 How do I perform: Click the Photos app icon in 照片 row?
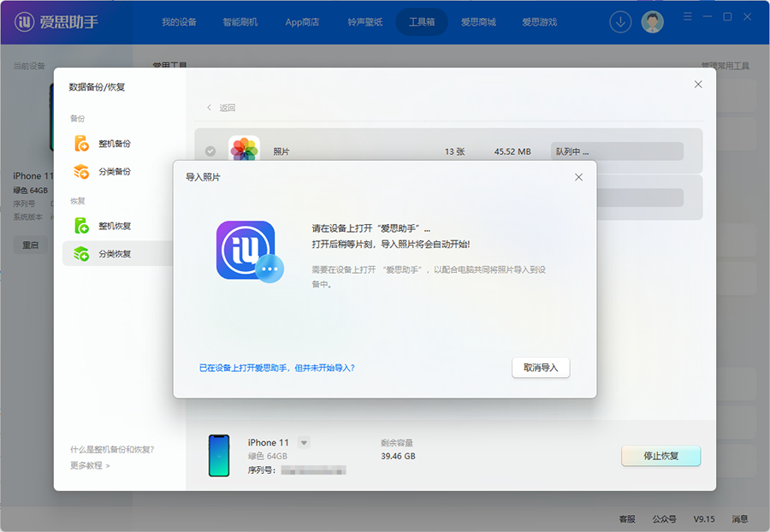244,148
